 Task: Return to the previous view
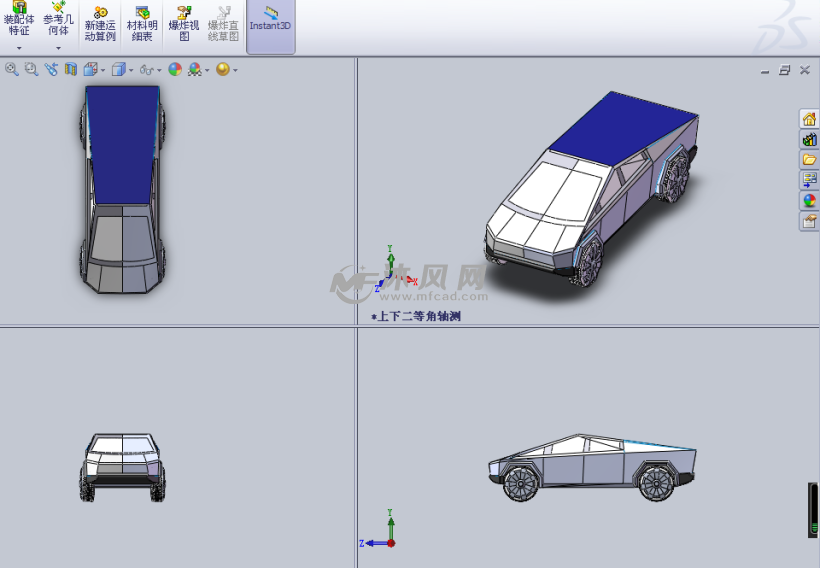pyautogui.click(x=51, y=69)
